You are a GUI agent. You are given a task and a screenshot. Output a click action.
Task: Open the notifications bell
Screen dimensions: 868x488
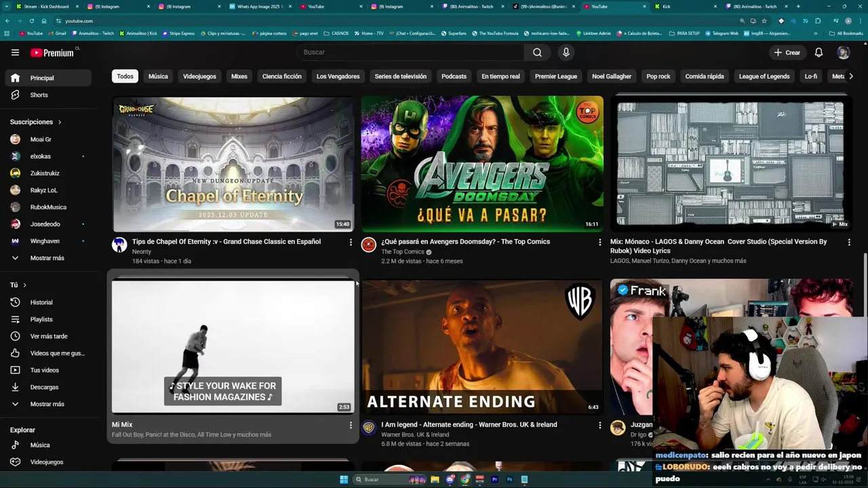point(818,52)
